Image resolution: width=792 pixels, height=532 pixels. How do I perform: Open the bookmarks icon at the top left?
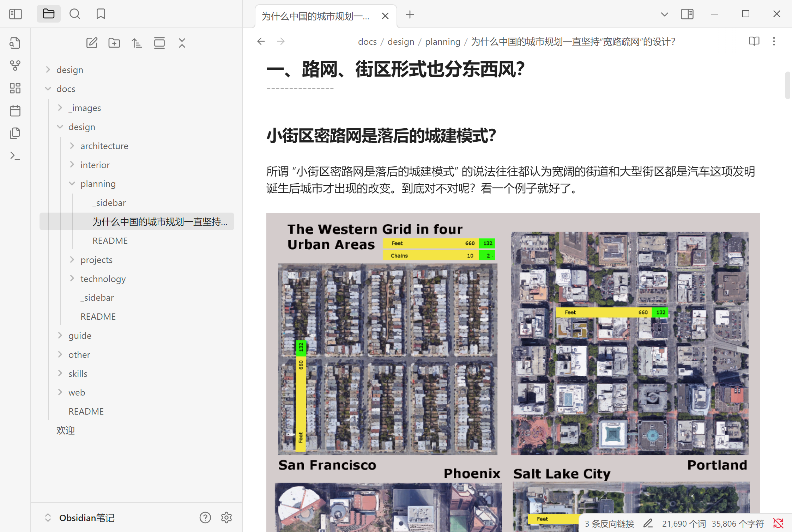pos(101,14)
